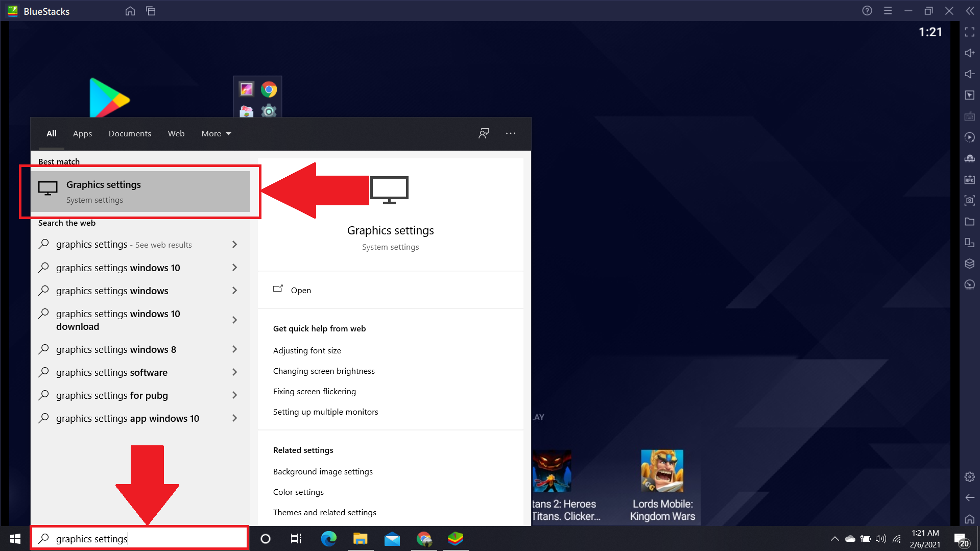The image size is (980, 551).
Task: Open Changing screen brightness help link
Action: click(324, 371)
